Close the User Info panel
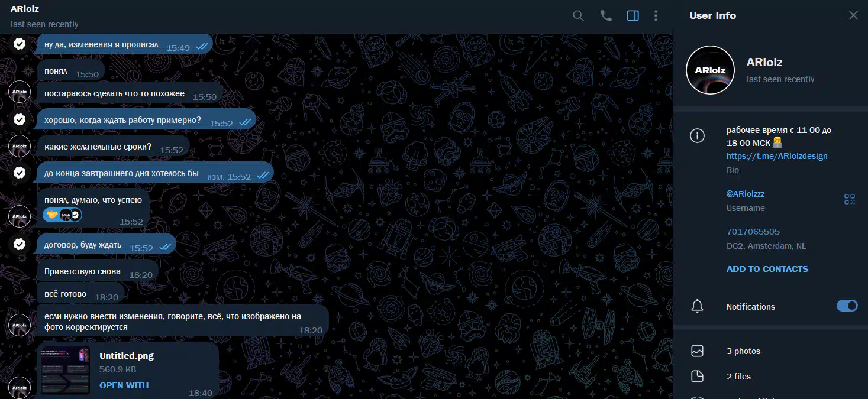Image resolution: width=868 pixels, height=399 pixels. click(853, 15)
